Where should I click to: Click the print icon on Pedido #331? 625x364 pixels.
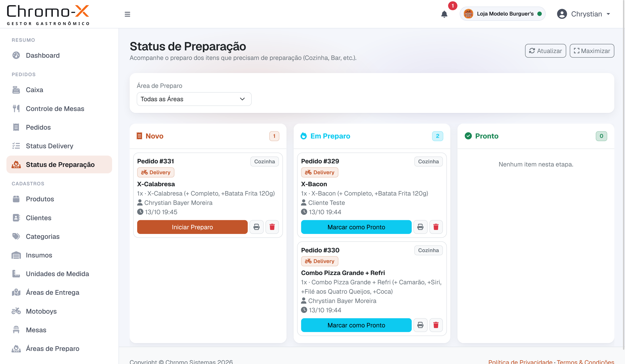click(256, 227)
